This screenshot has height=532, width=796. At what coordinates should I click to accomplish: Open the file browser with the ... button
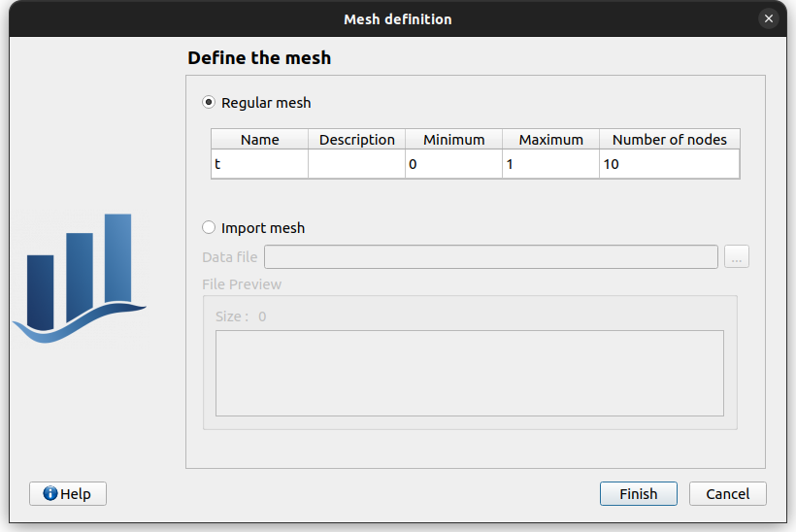click(x=737, y=257)
